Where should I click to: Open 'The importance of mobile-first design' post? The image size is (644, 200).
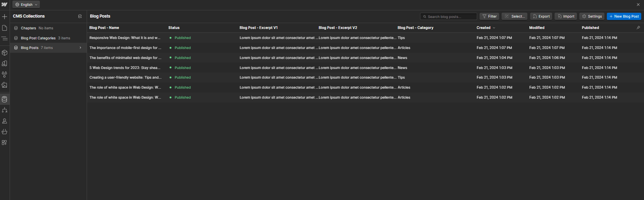click(125, 48)
